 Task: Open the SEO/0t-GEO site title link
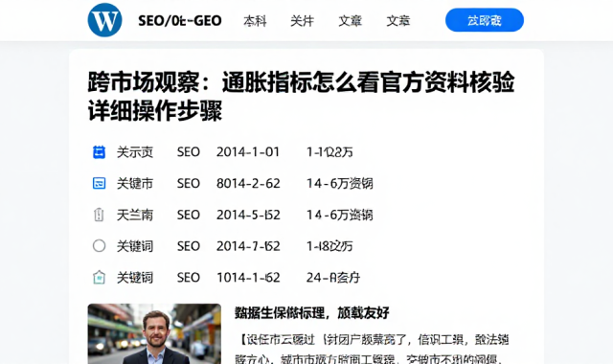pos(180,21)
